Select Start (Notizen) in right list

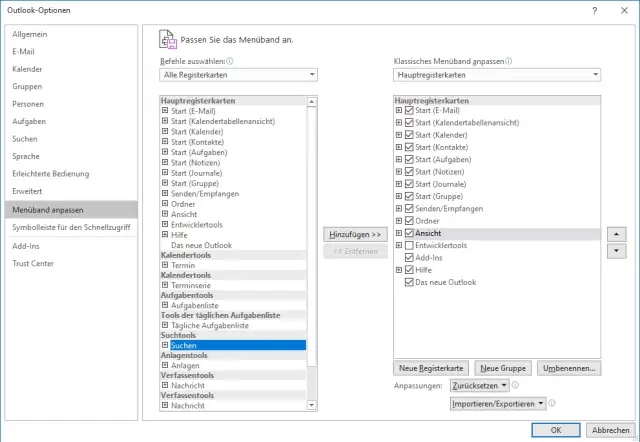pos(440,172)
